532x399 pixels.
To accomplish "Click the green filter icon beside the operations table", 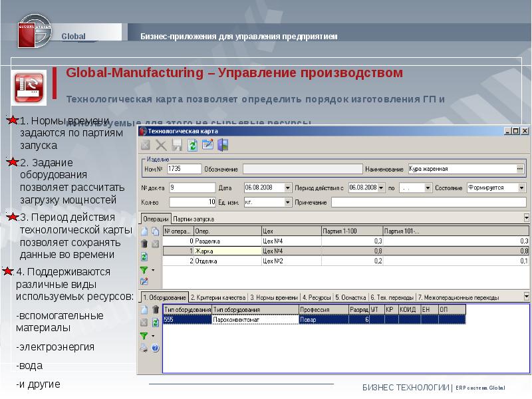I will (x=144, y=269).
